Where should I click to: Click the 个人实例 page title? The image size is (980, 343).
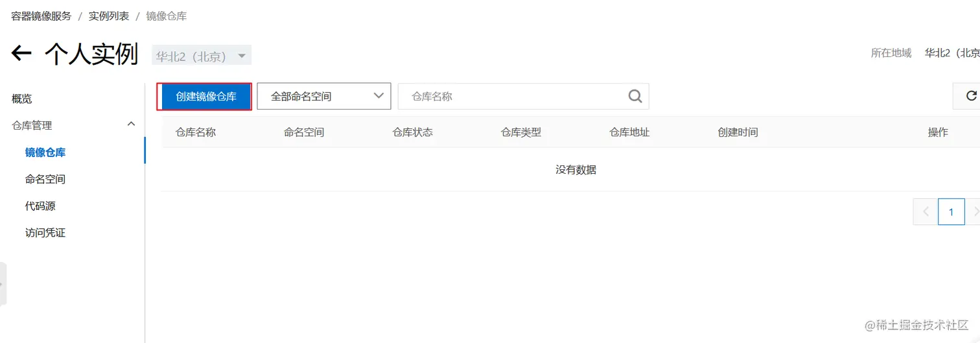[91, 54]
